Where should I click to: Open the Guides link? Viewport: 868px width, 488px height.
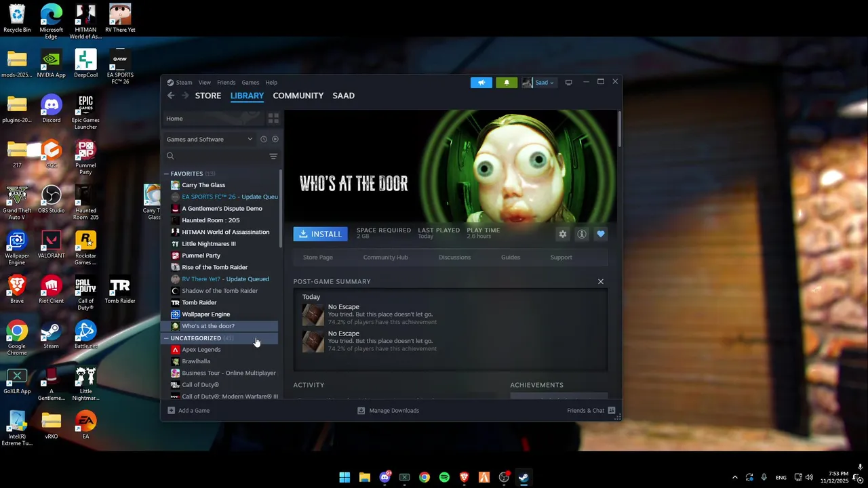point(511,258)
